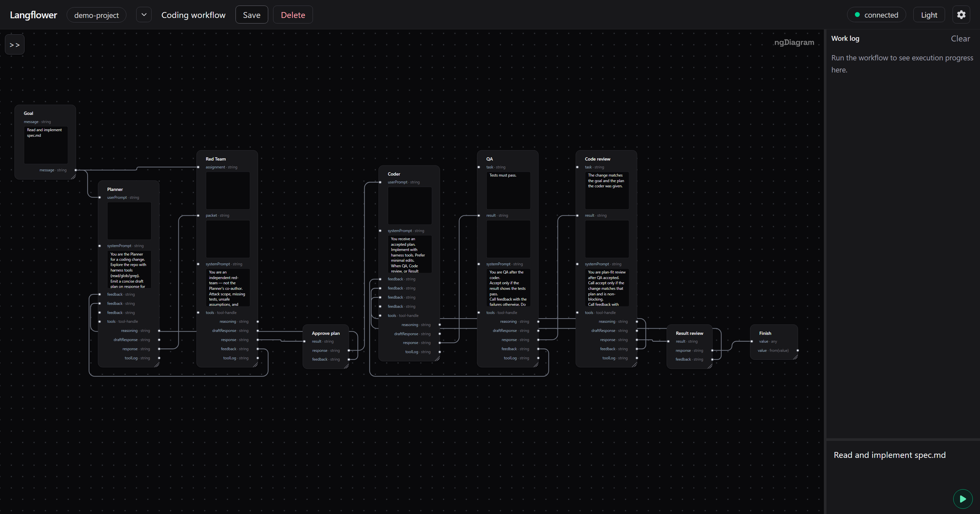Click the Coder response output port
Viewport: 980px width, 514px height.
coord(440,343)
